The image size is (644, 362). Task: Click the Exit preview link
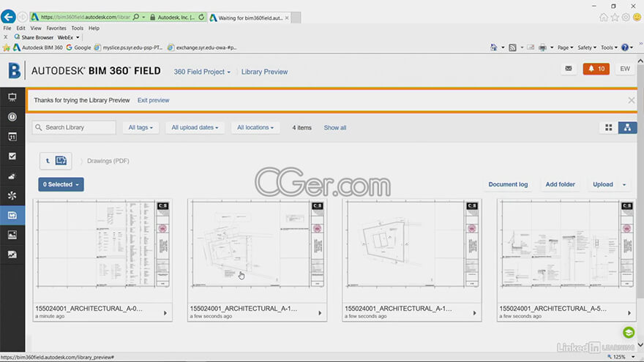tap(153, 100)
